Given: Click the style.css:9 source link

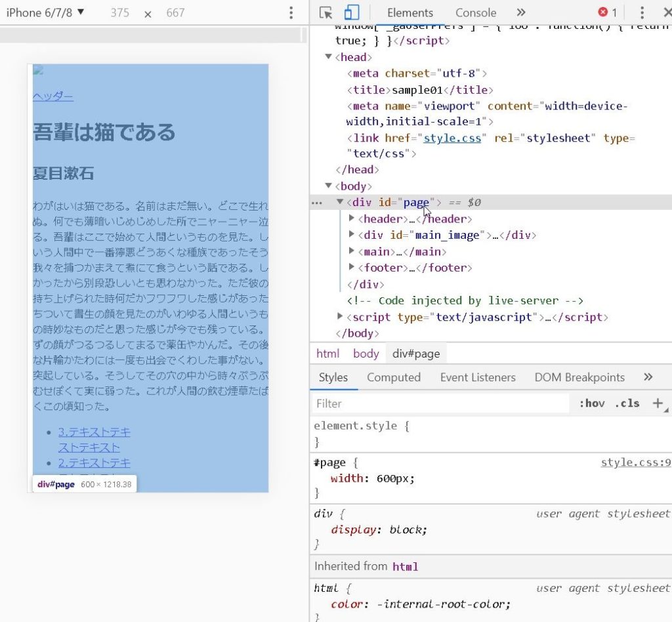Looking at the screenshot, I should 635,463.
